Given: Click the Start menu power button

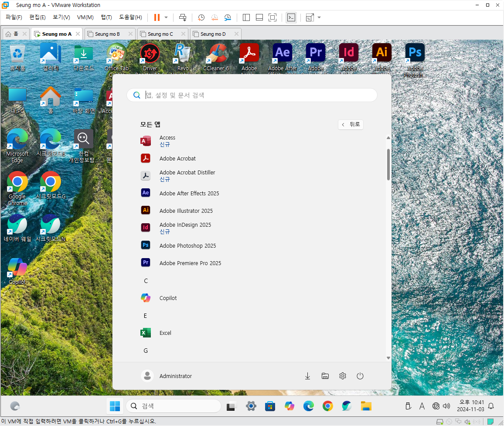Looking at the screenshot, I should (360, 376).
